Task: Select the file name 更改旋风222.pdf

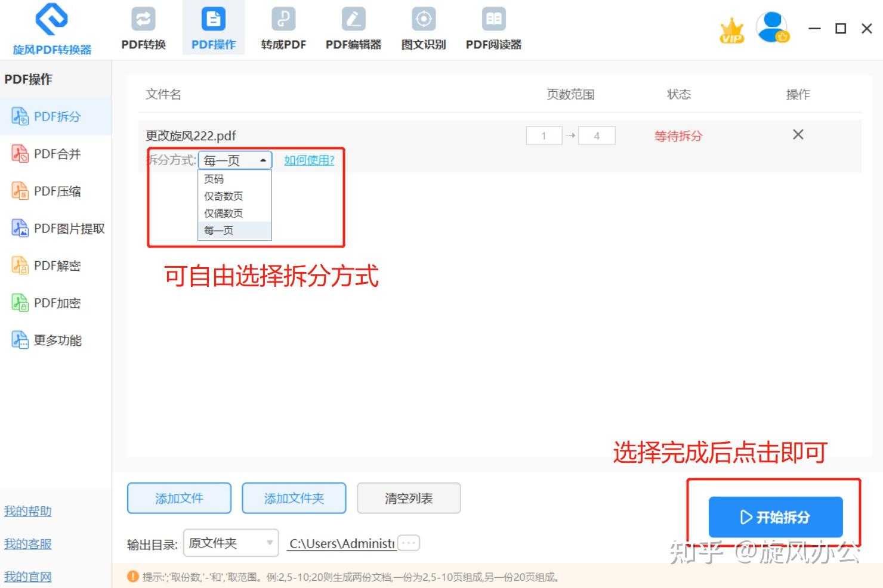Action: pos(191,136)
